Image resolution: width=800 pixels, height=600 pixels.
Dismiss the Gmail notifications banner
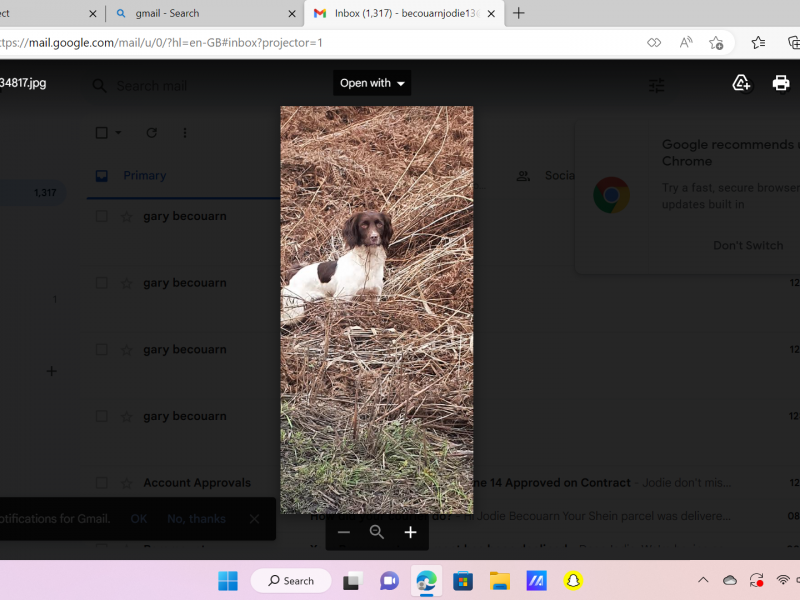[x=254, y=519]
